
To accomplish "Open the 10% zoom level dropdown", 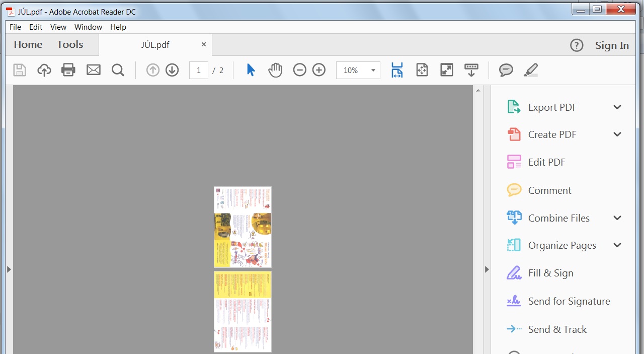I will click(x=373, y=70).
